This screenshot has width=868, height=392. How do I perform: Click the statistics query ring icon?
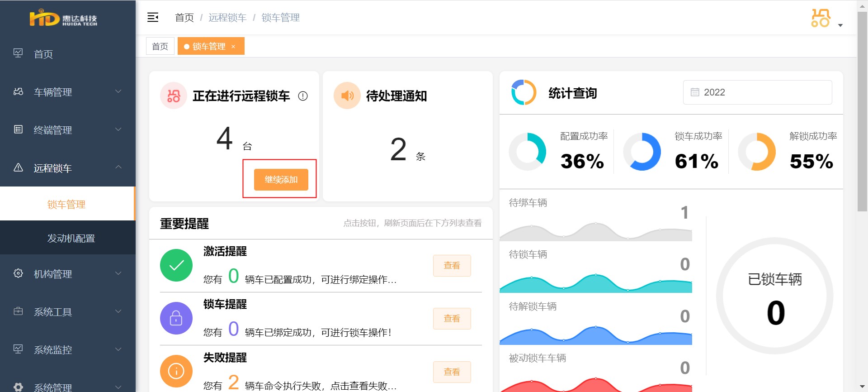524,92
